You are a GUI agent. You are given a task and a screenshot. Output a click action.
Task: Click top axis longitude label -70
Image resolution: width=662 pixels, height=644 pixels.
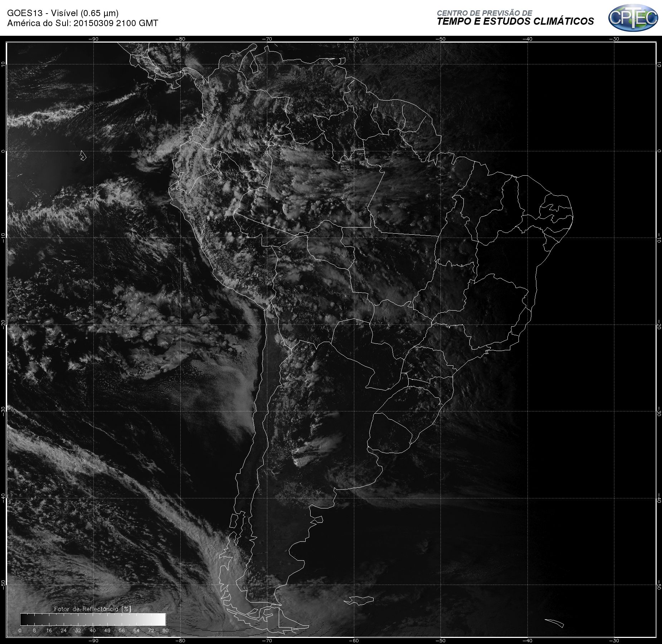[x=267, y=39]
